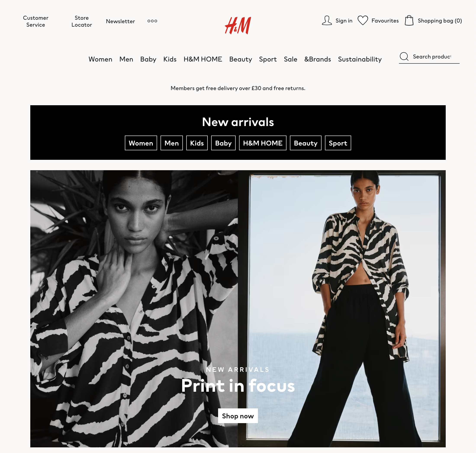This screenshot has height=453, width=476.
Task: Select Kids under New arrivals
Action: [x=197, y=143]
